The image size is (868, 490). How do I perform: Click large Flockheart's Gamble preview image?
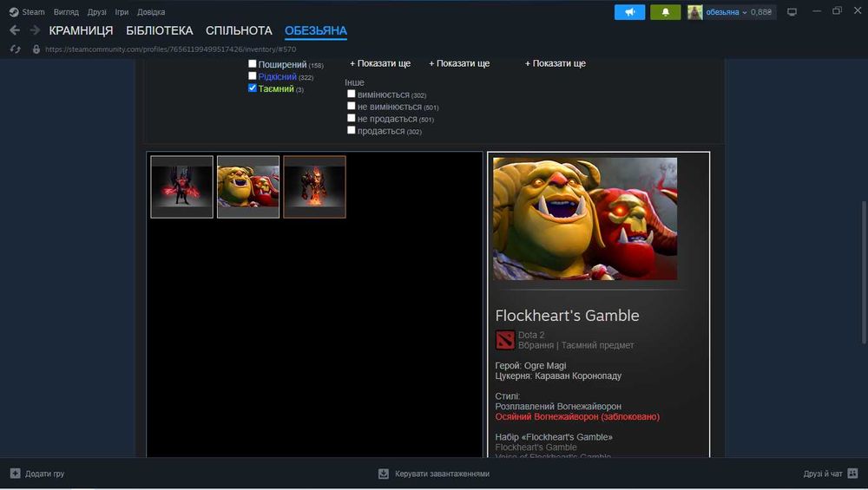[585, 219]
